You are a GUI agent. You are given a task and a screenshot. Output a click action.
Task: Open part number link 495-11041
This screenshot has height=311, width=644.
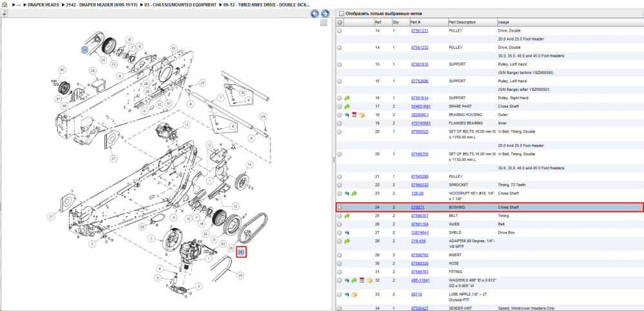coord(420,281)
